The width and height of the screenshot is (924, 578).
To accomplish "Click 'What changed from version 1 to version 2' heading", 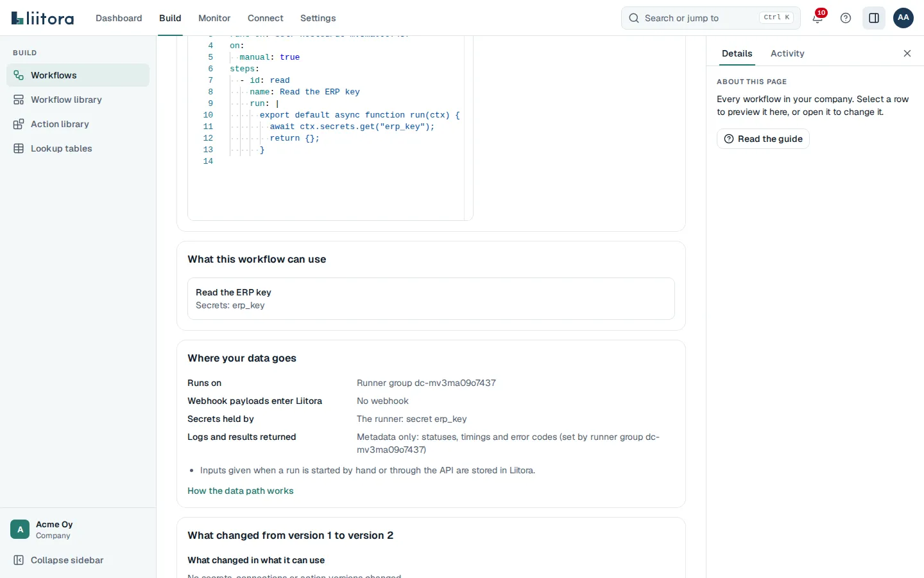I will [x=290, y=536].
